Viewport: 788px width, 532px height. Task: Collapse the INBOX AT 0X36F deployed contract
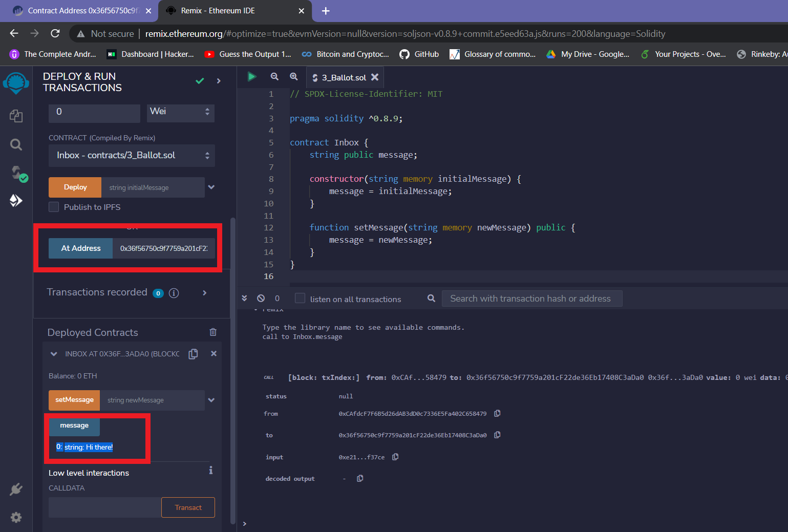[x=54, y=354]
